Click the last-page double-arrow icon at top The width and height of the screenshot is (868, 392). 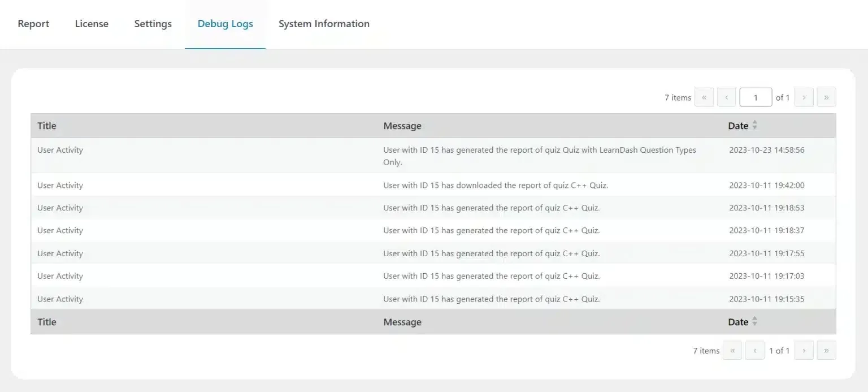[826, 97]
